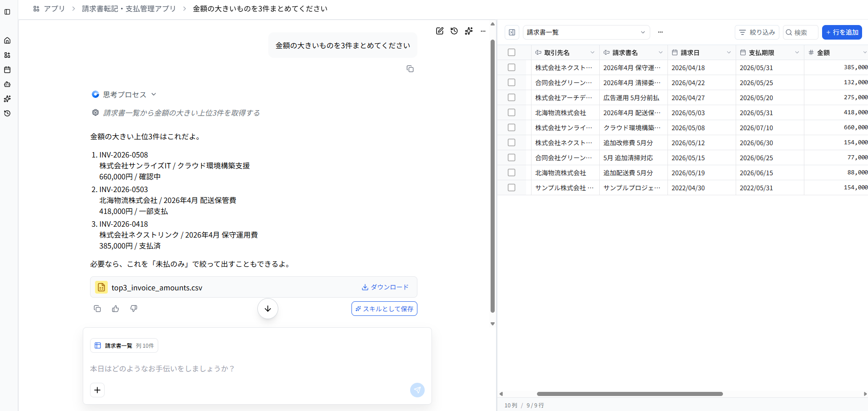The width and height of the screenshot is (868, 411).
Task: Click the chat vertical scrollbar
Action: click(492, 176)
